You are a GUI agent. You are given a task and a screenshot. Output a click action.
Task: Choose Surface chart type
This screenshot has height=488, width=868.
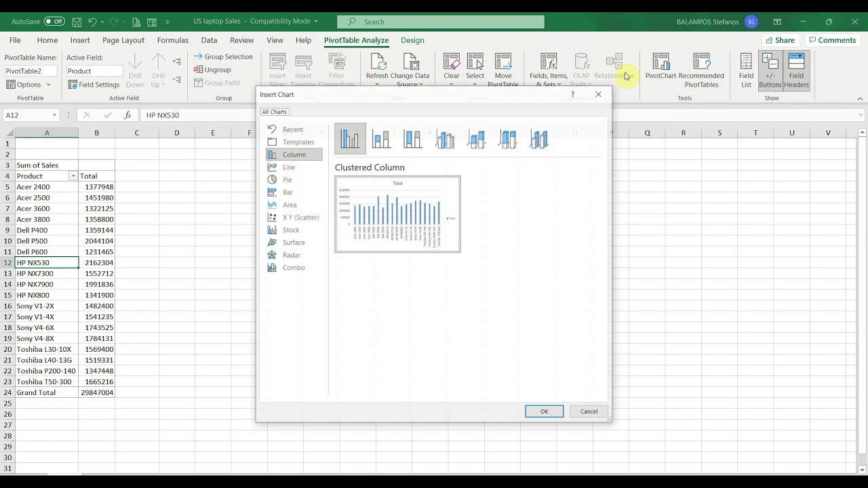click(294, 243)
